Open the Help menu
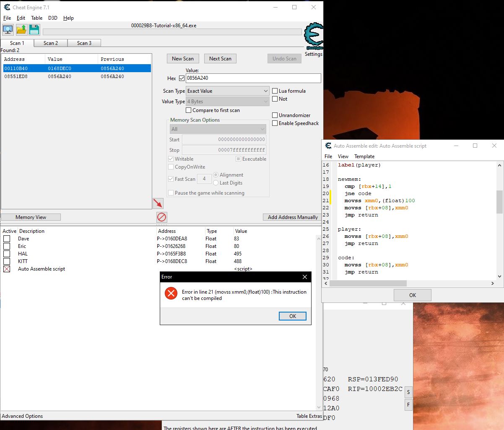504x430 pixels. (68, 18)
